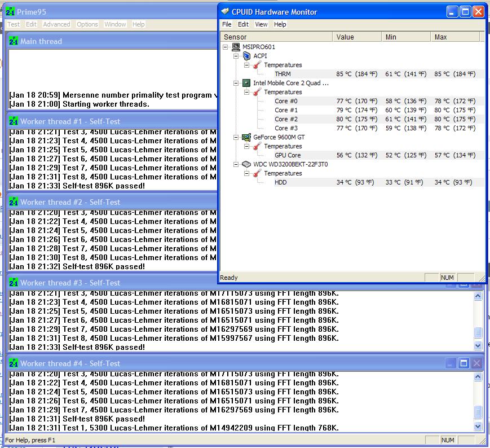Open the Prime95 Help menu
Image resolution: width=490 pixels, height=448 pixels.
click(x=139, y=24)
